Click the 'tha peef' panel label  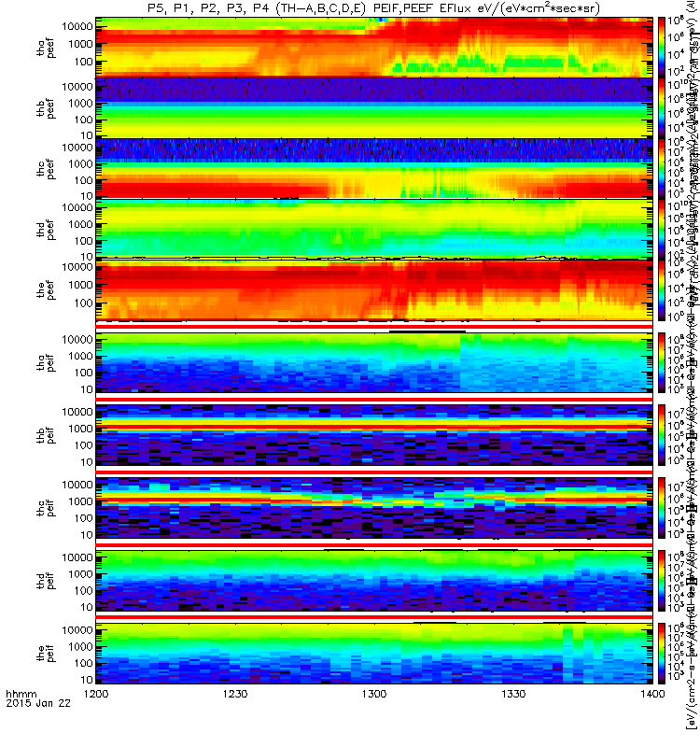click(46, 49)
